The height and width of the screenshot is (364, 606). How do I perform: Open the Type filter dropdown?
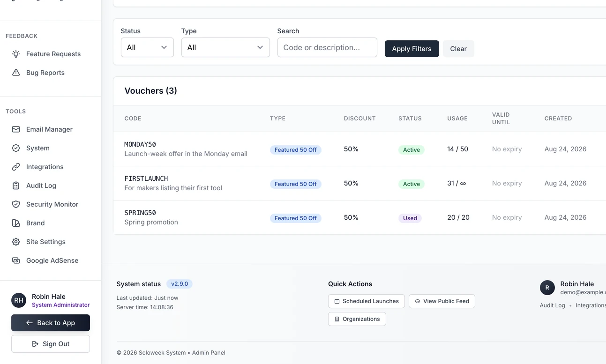pyautogui.click(x=225, y=47)
